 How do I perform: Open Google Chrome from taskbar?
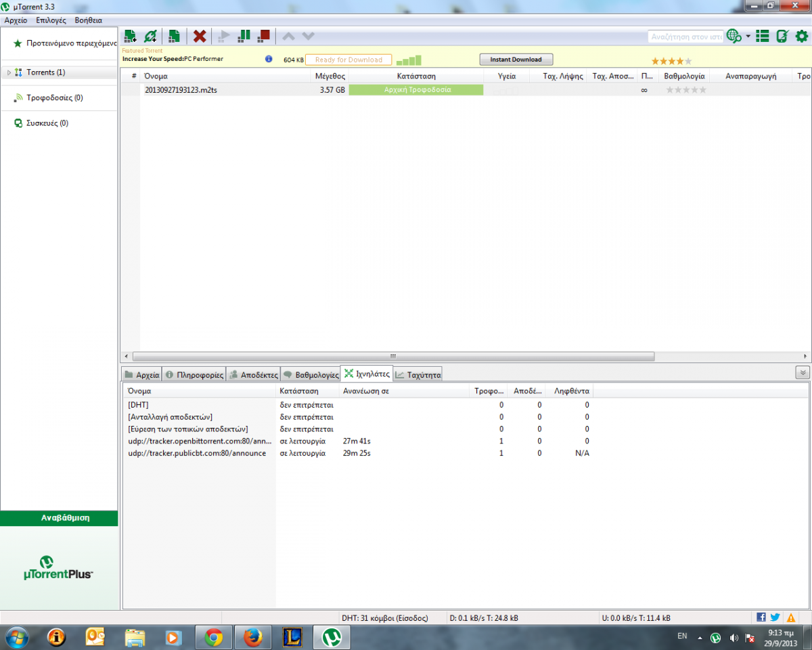(214, 637)
